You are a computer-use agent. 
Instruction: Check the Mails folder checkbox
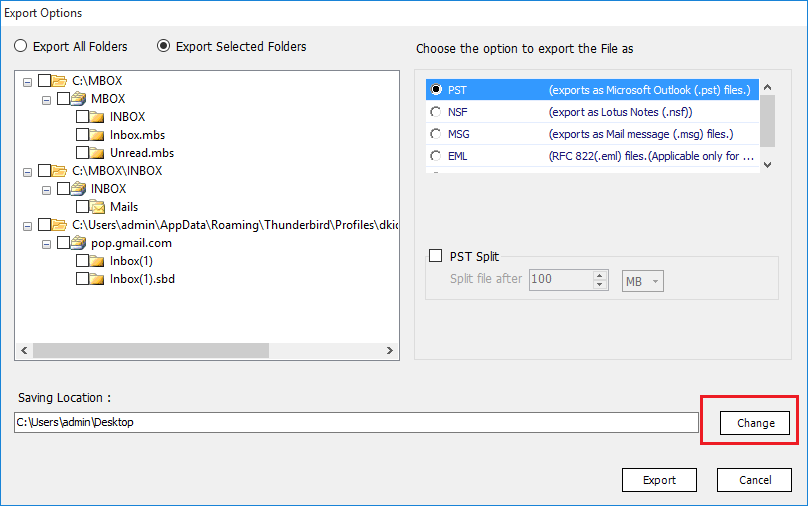point(82,207)
